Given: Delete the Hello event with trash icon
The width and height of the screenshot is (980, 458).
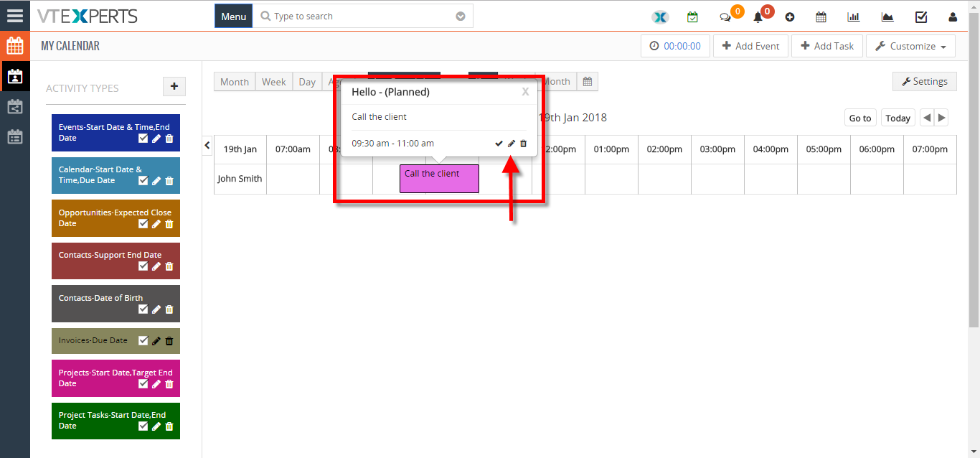Looking at the screenshot, I should [523, 144].
